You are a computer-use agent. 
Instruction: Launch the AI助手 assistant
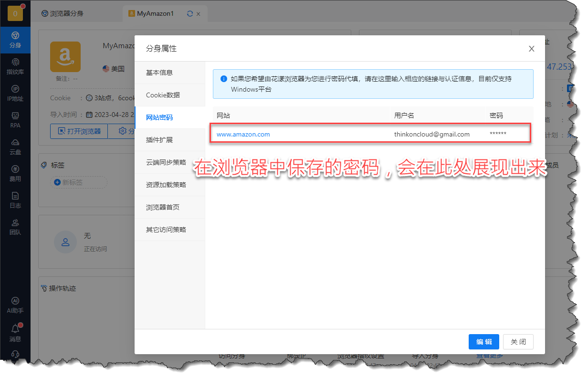[x=15, y=305]
